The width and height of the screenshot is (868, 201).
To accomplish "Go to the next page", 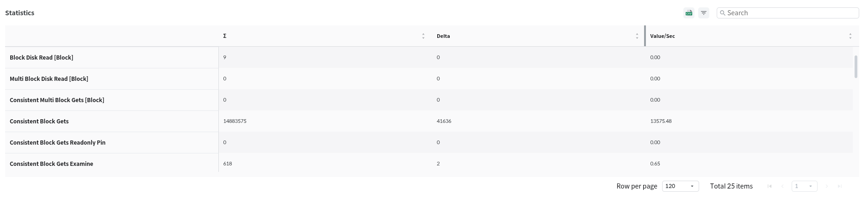I will pyautogui.click(x=827, y=186).
